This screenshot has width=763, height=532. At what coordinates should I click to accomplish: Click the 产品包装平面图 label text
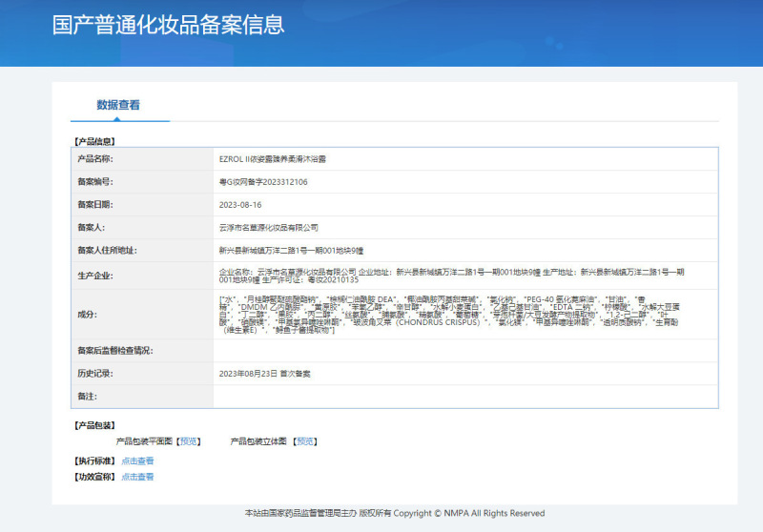coord(144,441)
